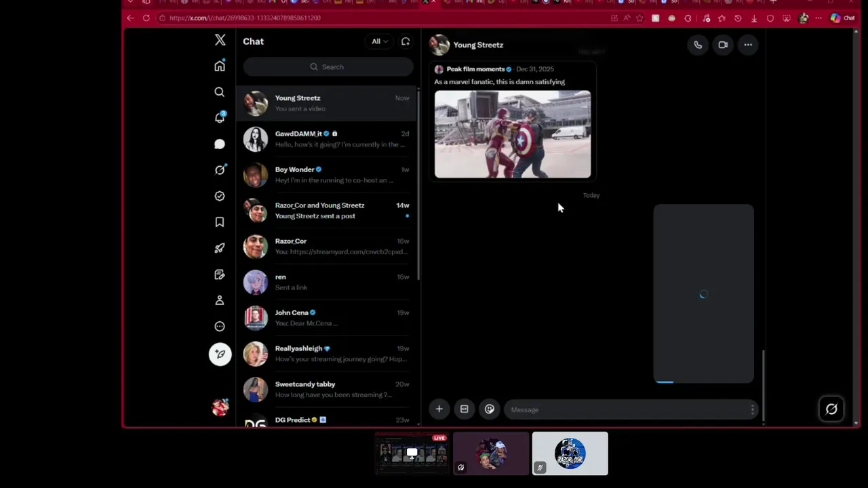Viewport: 868px width, 488px height.
Task: Open the More circle menu in sidebar
Action: [220, 327]
